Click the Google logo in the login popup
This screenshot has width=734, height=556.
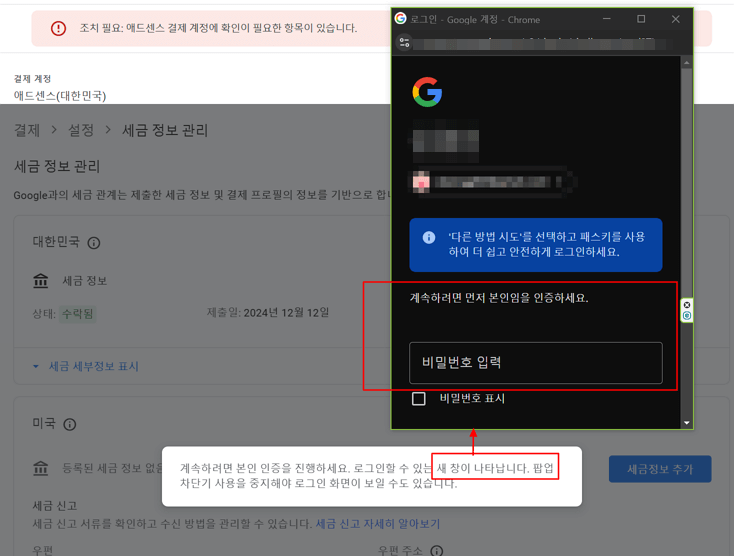tap(427, 92)
